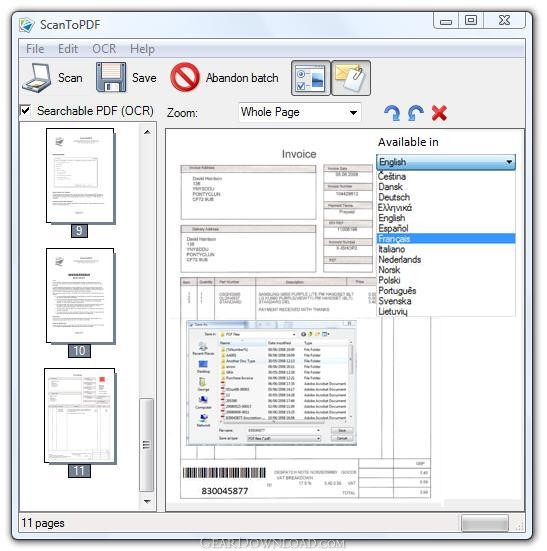Collapse the English language dropdown
This screenshot has width=547, height=551.
click(446, 162)
